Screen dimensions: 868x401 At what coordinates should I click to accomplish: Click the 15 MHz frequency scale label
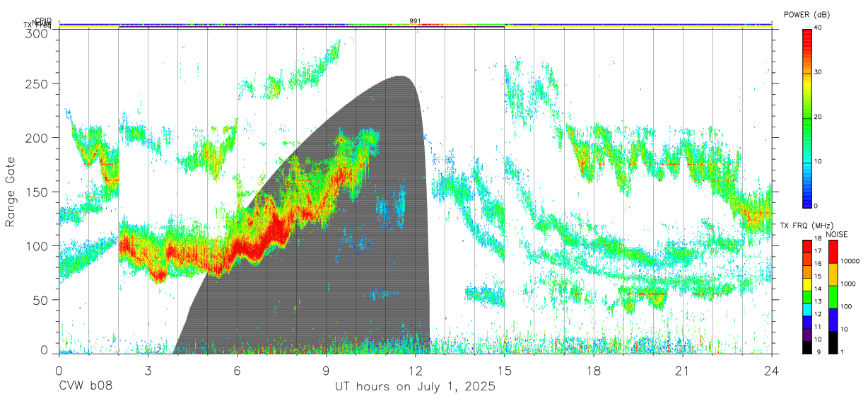(x=818, y=277)
